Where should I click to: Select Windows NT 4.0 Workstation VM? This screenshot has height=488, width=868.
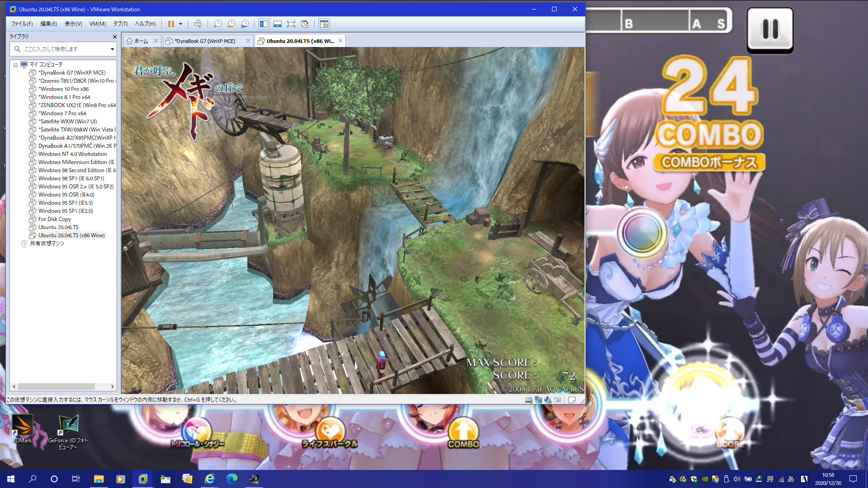(72, 154)
